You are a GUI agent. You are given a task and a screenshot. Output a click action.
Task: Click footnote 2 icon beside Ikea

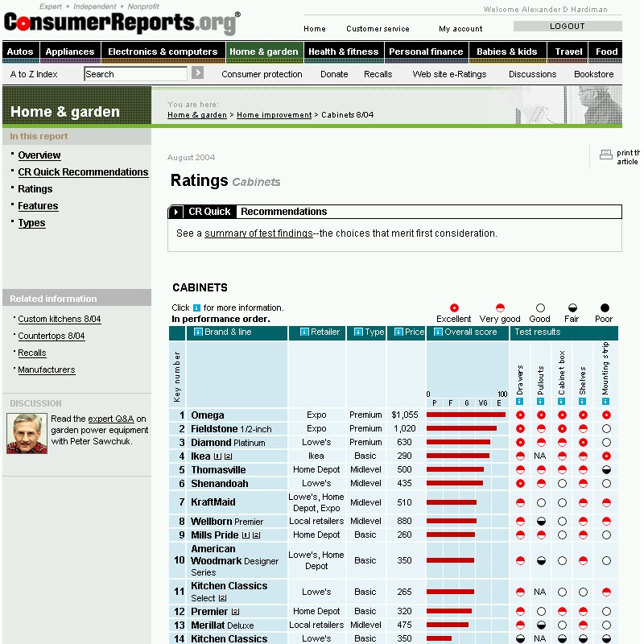[229, 456]
